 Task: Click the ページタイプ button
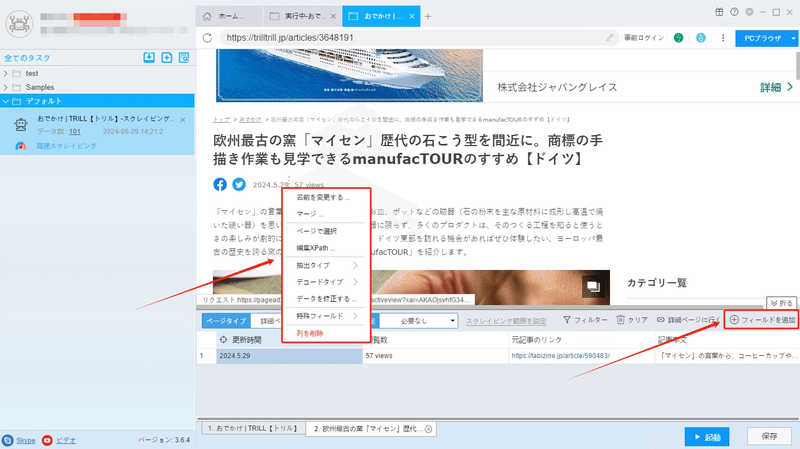(x=227, y=321)
